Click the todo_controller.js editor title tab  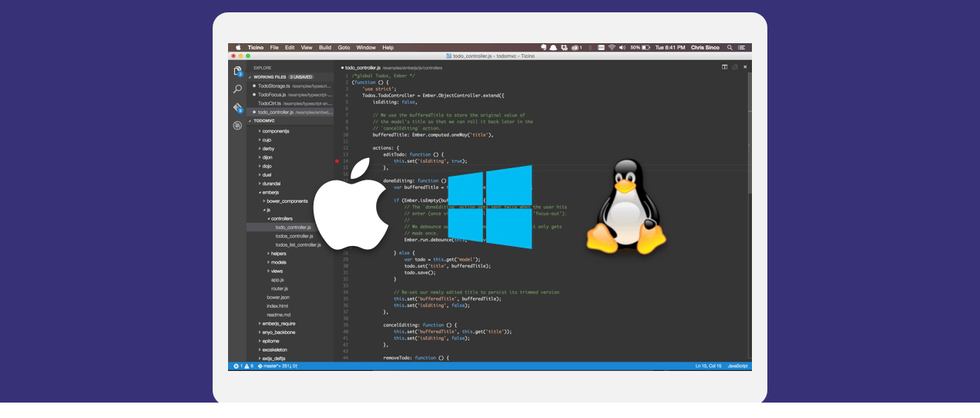[362, 68]
